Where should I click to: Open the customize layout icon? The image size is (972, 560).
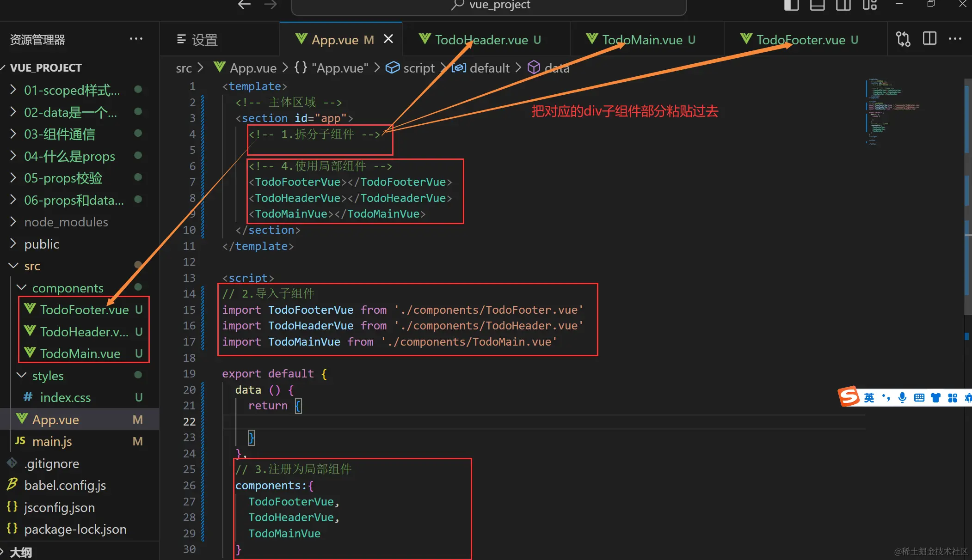(870, 5)
